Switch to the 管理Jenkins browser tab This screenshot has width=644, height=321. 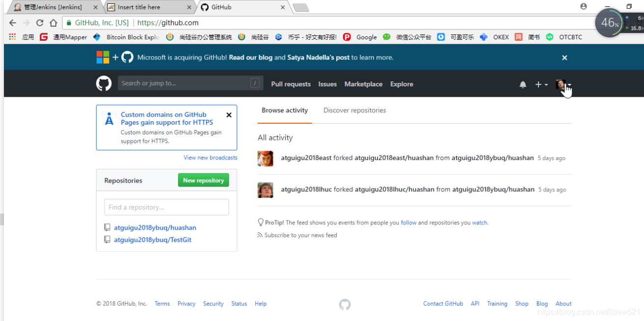click(54, 7)
